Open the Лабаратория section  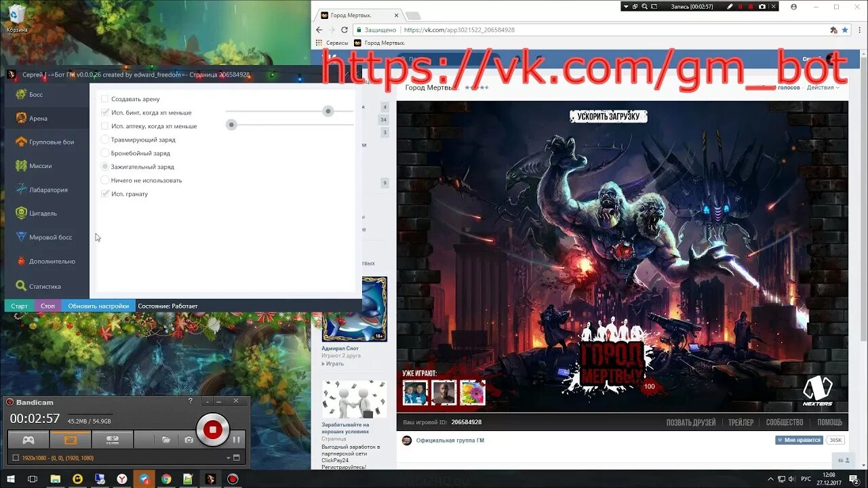pos(46,190)
